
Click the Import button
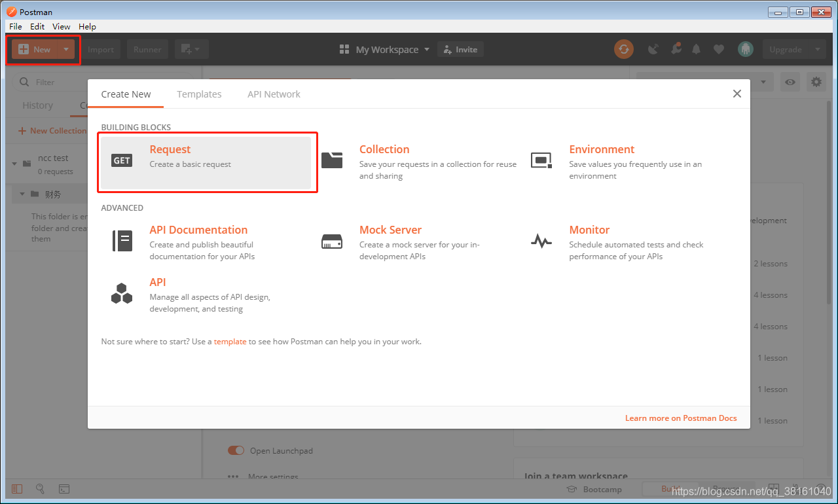[x=101, y=49]
